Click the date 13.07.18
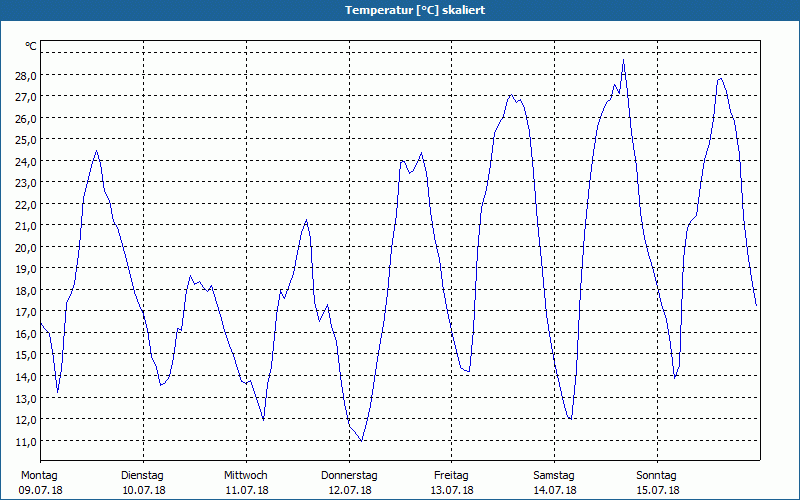The height and width of the screenshot is (500, 800). click(452, 490)
